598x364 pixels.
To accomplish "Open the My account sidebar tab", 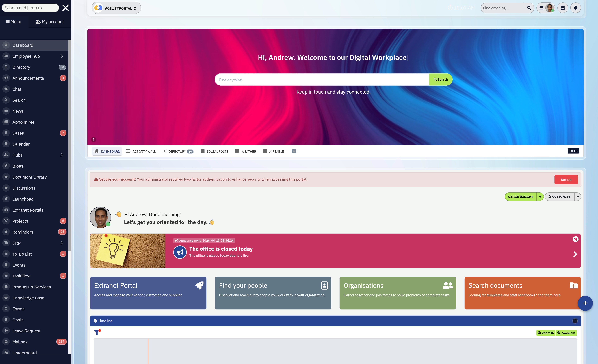I will (50, 22).
